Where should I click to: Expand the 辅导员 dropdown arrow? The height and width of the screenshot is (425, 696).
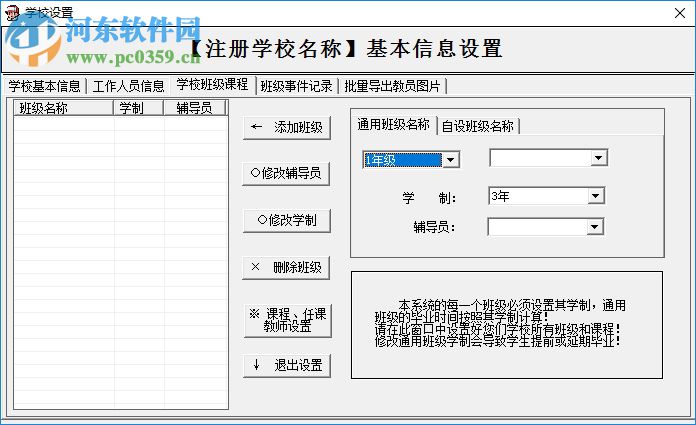point(594,227)
